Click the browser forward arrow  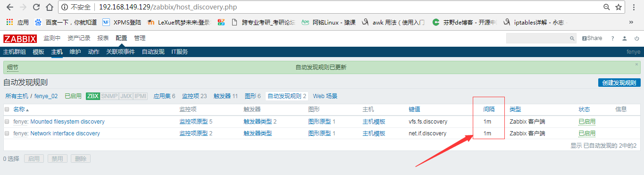pyautogui.click(x=23, y=8)
